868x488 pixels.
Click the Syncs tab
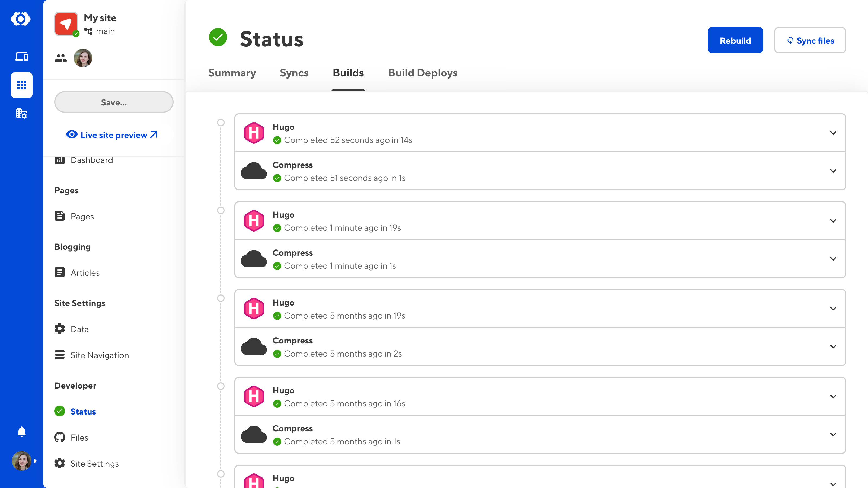[294, 73]
